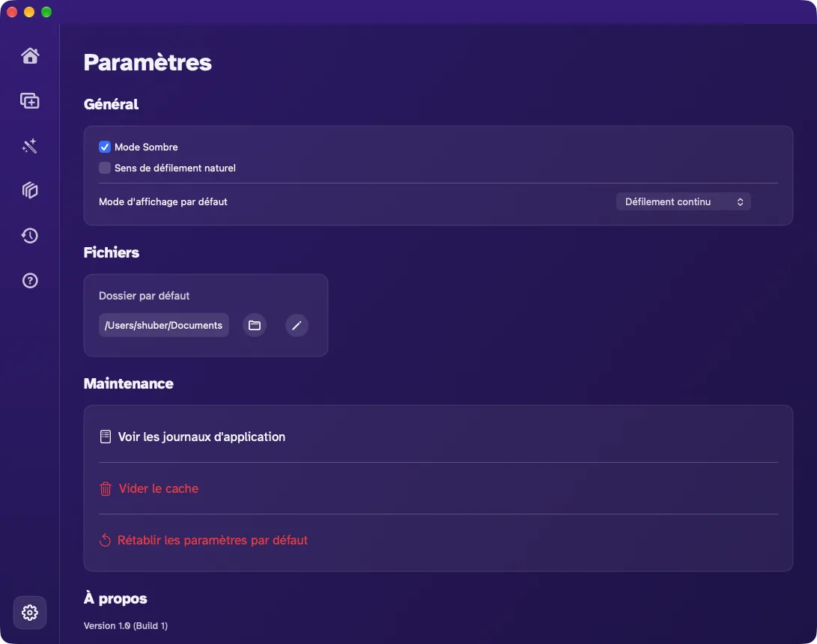817x644 pixels.
Task: Open the magic wand tools icon
Action: (x=30, y=146)
